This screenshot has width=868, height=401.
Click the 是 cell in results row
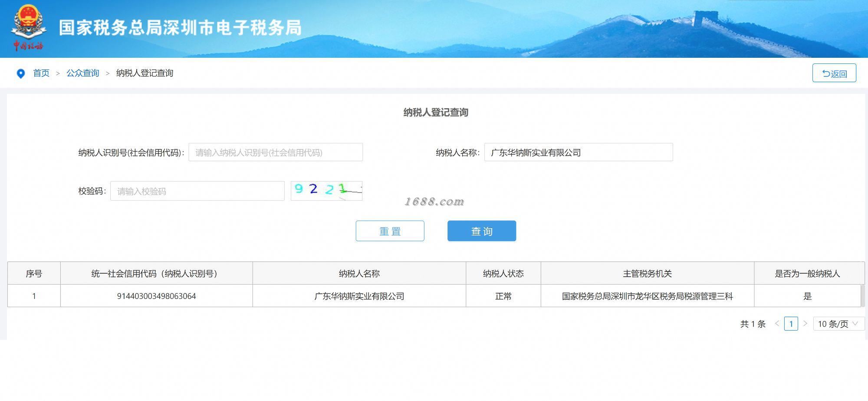click(x=808, y=296)
